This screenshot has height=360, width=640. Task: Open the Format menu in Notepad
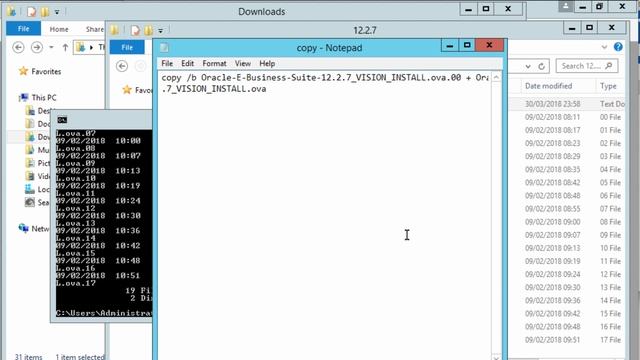214,63
